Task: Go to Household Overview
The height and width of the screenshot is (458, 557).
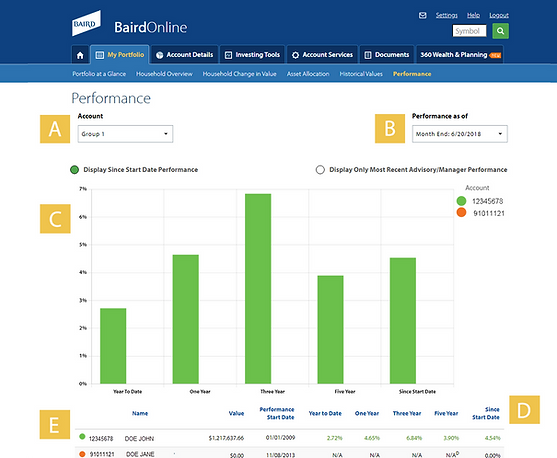Action: click(x=164, y=74)
